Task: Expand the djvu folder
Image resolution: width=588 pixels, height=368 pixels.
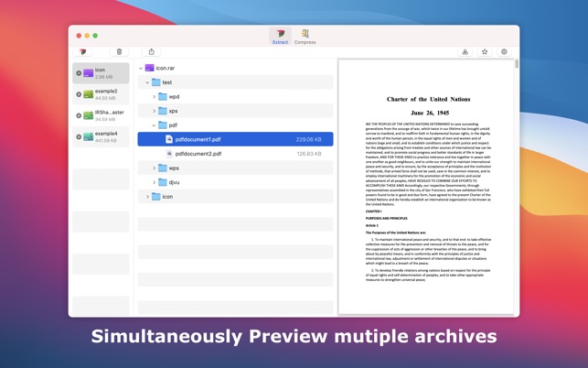Action: (x=155, y=182)
